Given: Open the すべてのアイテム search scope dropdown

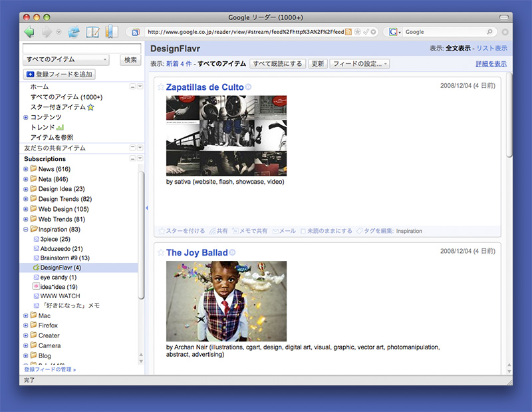Looking at the screenshot, I should tap(66, 59).
